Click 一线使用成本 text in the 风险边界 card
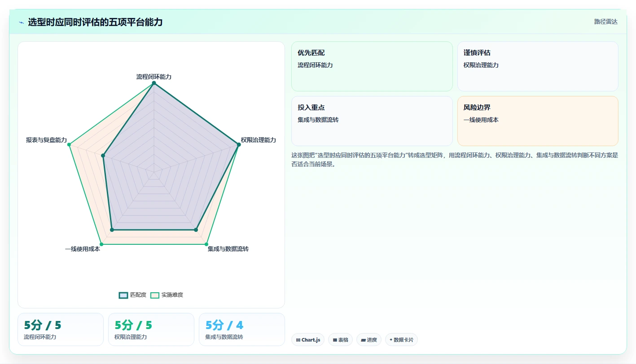The width and height of the screenshot is (636, 364). (481, 120)
